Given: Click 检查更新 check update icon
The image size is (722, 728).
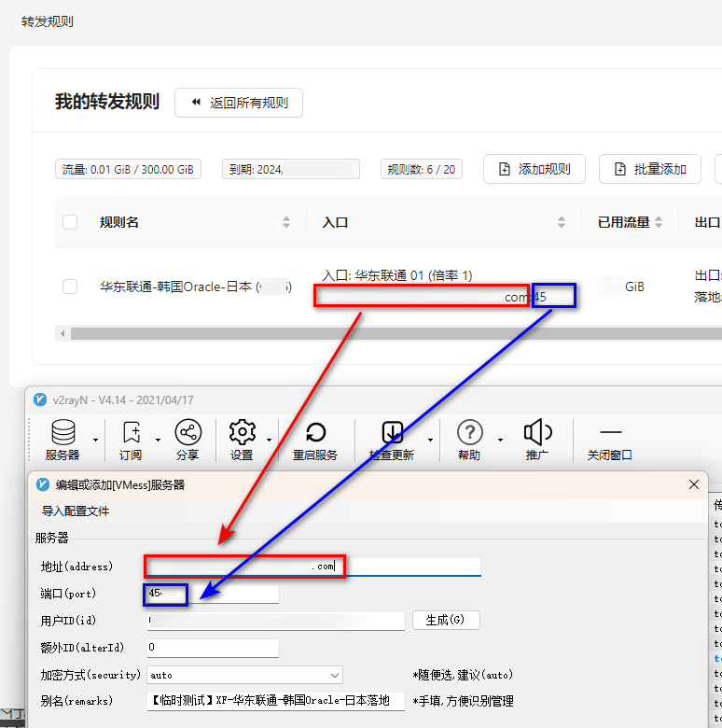Looking at the screenshot, I should (392, 439).
